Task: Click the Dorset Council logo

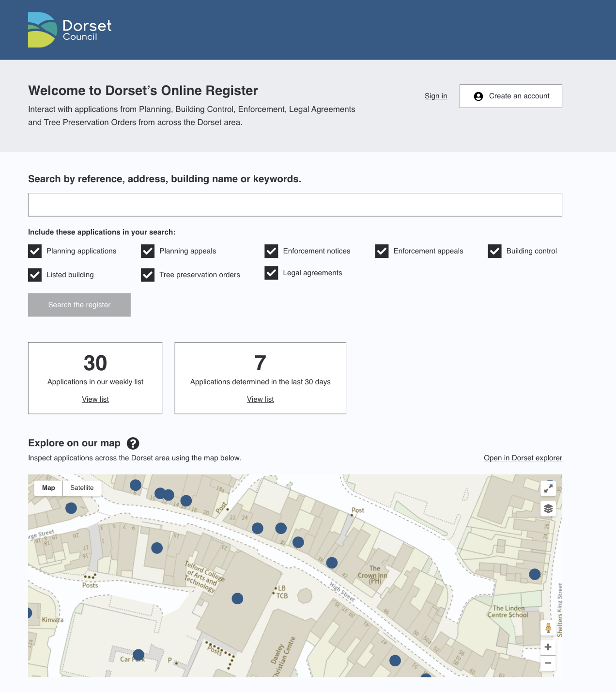Action: pyautogui.click(x=69, y=29)
